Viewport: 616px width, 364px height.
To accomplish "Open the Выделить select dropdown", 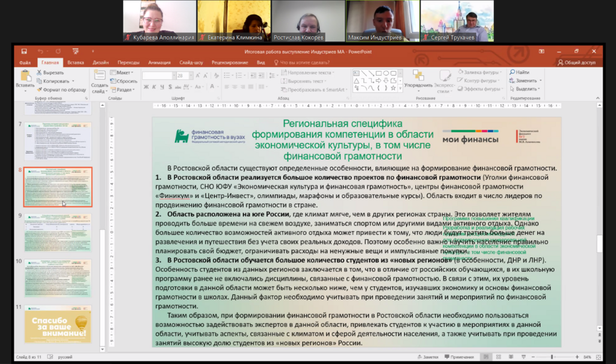I will point(525,89).
